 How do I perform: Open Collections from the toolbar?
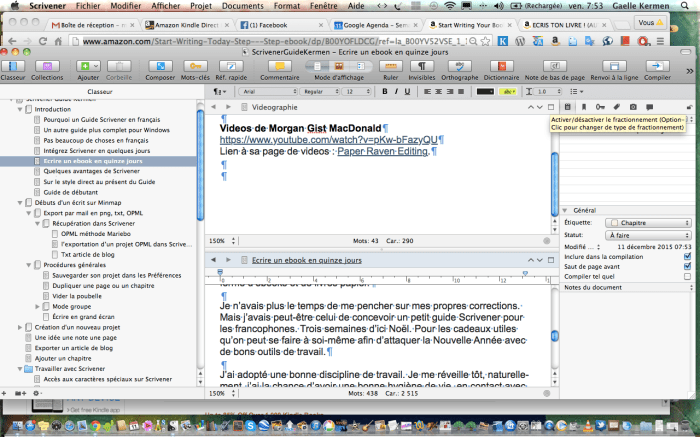tap(46, 66)
